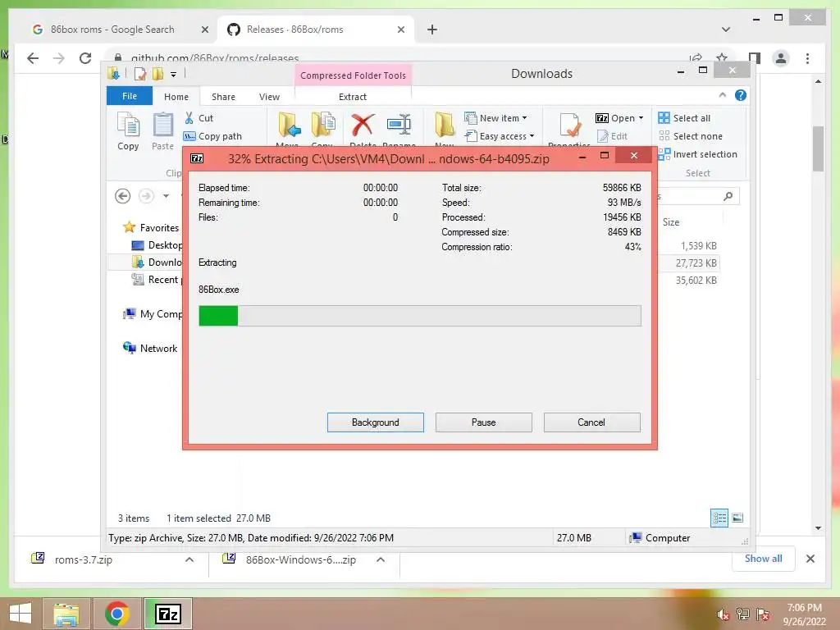Open Chrome three-dot menu
The width and height of the screenshot is (840, 630).
807,58
